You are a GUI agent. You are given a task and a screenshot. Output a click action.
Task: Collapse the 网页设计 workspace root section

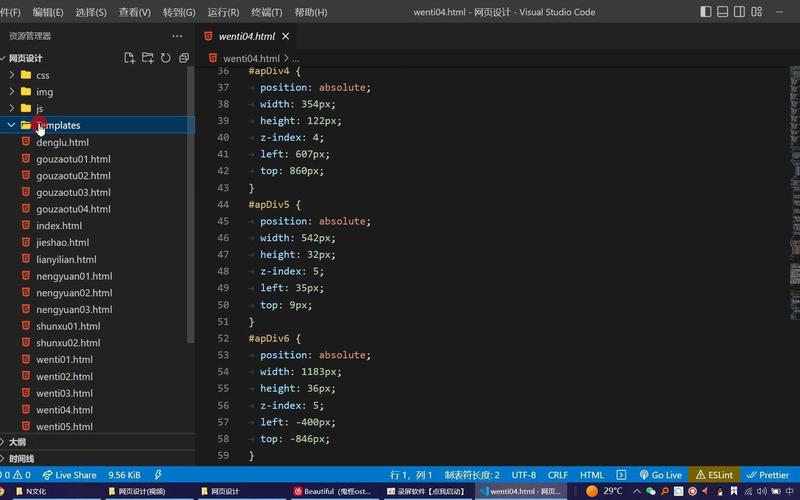pyautogui.click(x=25, y=58)
